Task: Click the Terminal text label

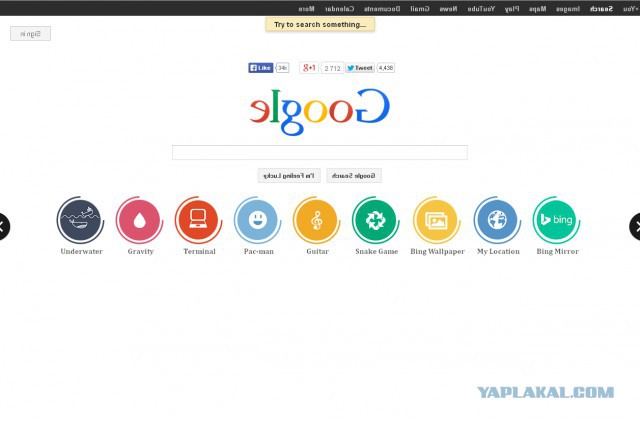Action: pyautogui.click(x=199, y=251)
